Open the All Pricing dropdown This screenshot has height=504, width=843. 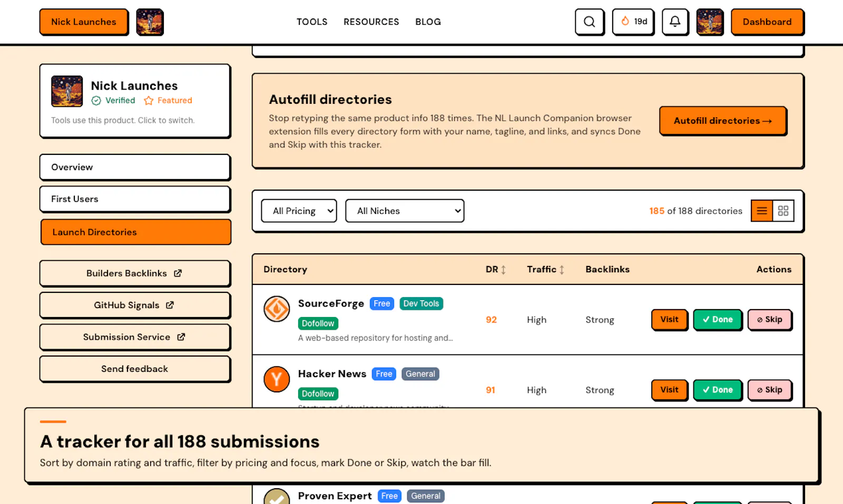click(299, 211)
